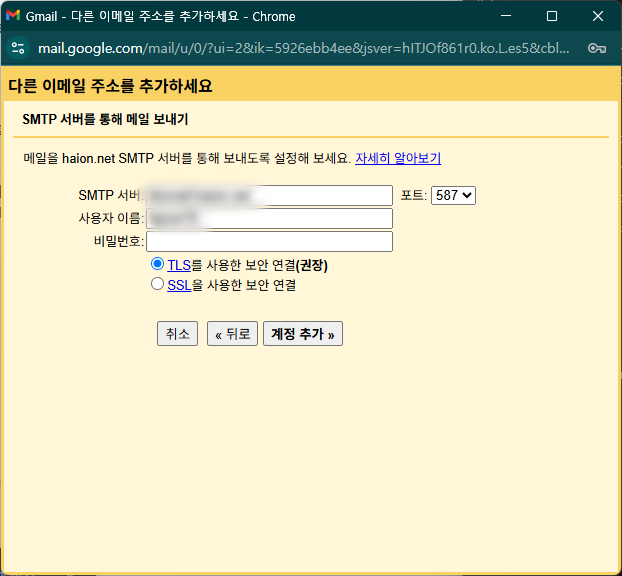This screenshot has height=576, width=622.
Task: Follow the SSL hyperlink
Action: [x=178, y=285]
